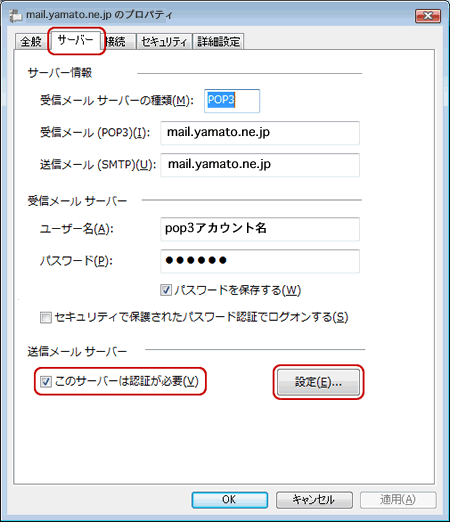Select the サーバー tab
This screenshot has width=450, height=522.
pyautogui.click(x=76, y=40)
